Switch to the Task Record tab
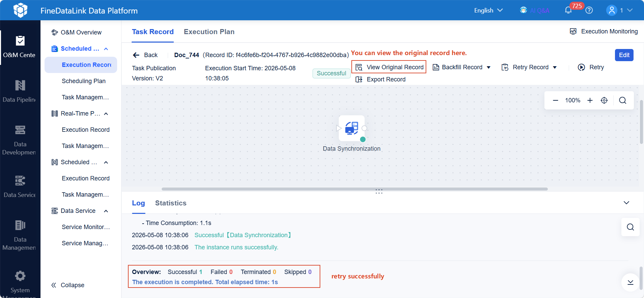This screenshot has width=644, height=298. pyautogui.click(x=153, y=32)
